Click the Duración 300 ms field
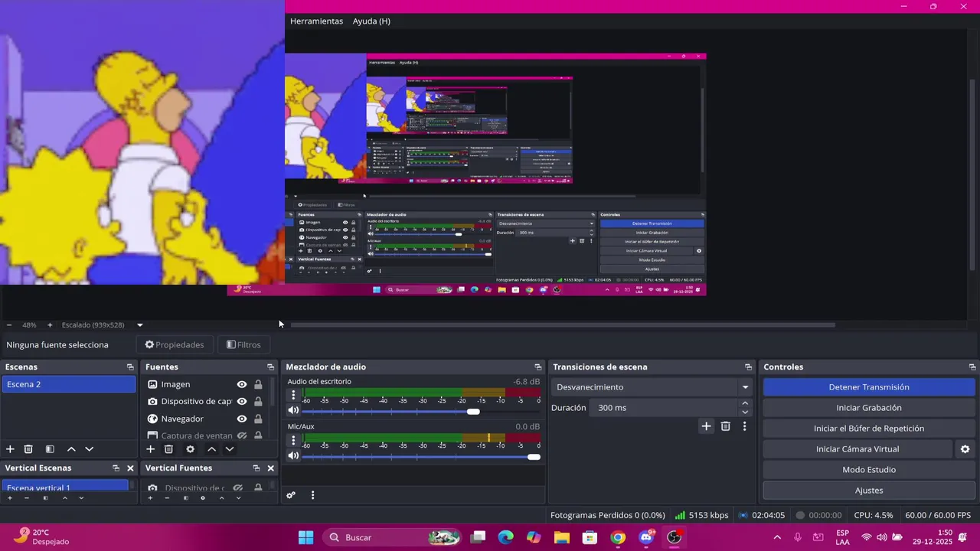 (x=664, y=408)
